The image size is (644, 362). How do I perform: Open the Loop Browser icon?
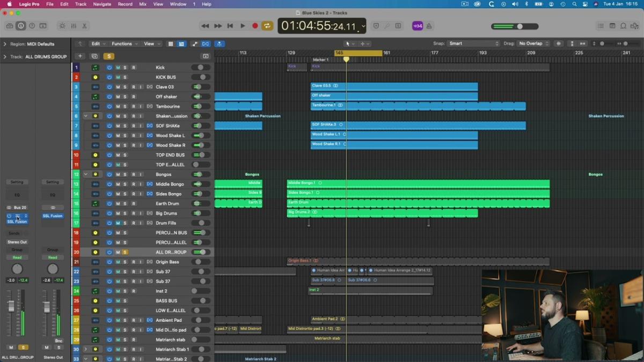[x=623, y=26]
